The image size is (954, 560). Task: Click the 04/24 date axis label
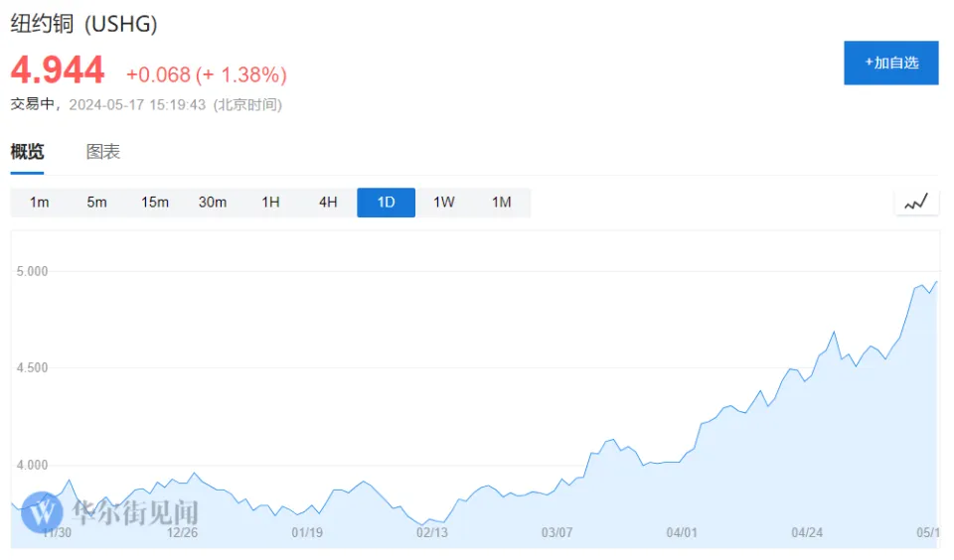point(807,532)
